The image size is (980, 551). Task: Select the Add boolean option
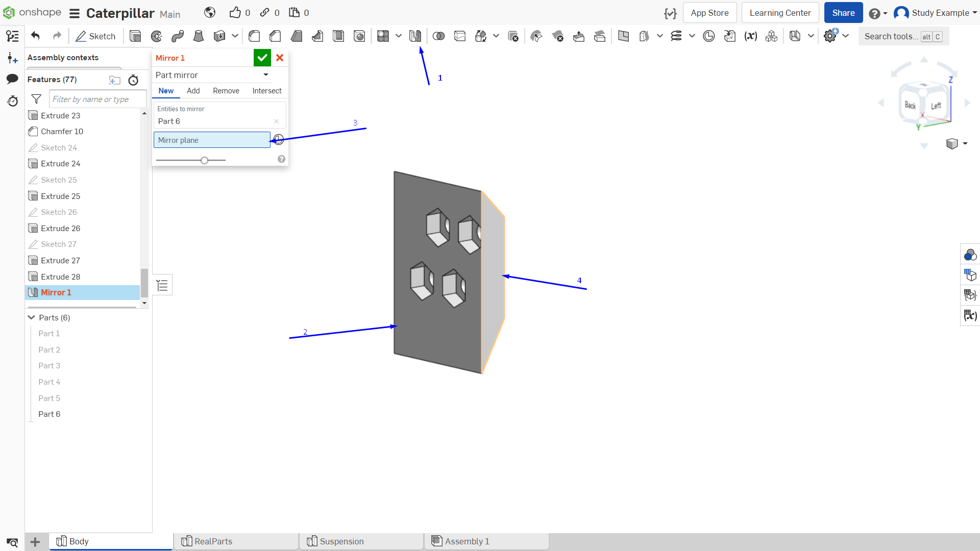pyautogui.click(x=193, y=91)
